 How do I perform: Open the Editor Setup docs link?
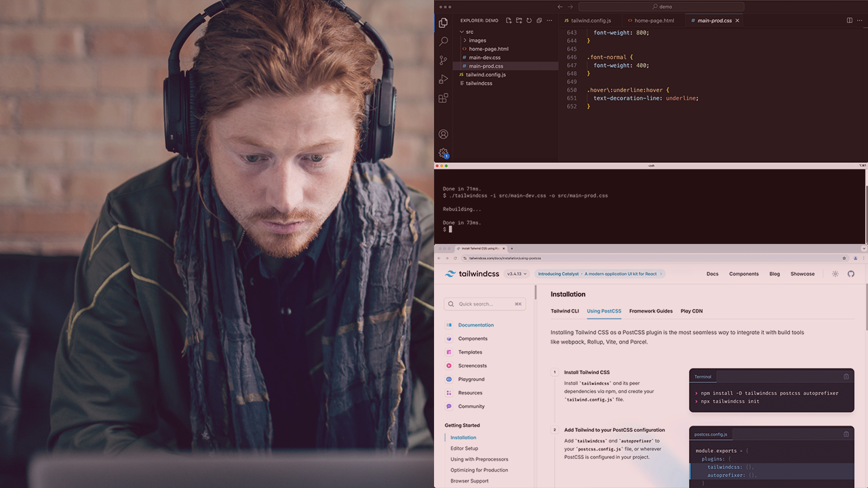[464, 449]
